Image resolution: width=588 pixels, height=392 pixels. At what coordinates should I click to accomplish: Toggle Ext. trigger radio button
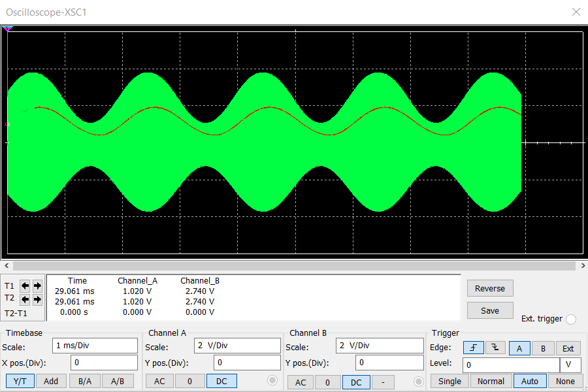[571, 319]
